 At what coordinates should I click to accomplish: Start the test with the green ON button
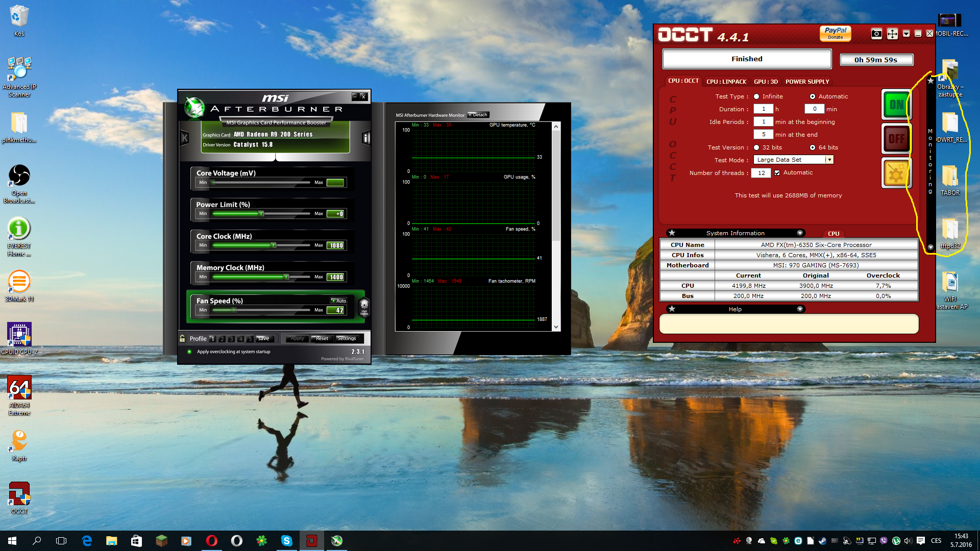pyautogui.click(x=896, y=105)
